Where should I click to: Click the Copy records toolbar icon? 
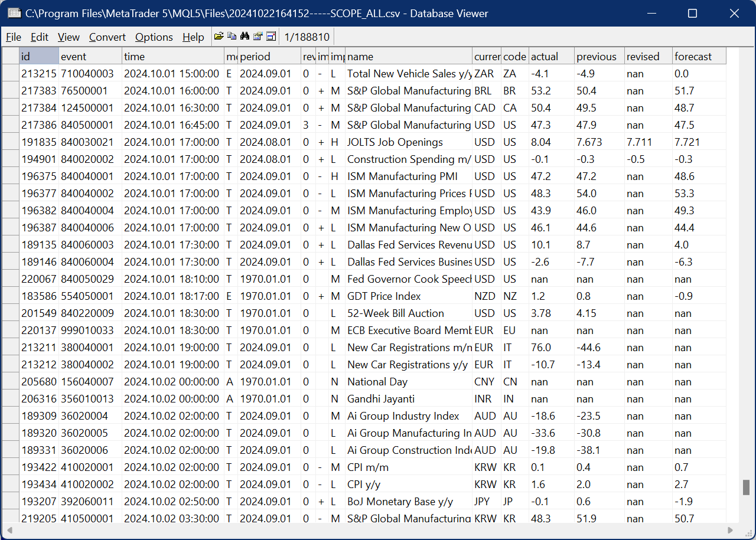232,36
